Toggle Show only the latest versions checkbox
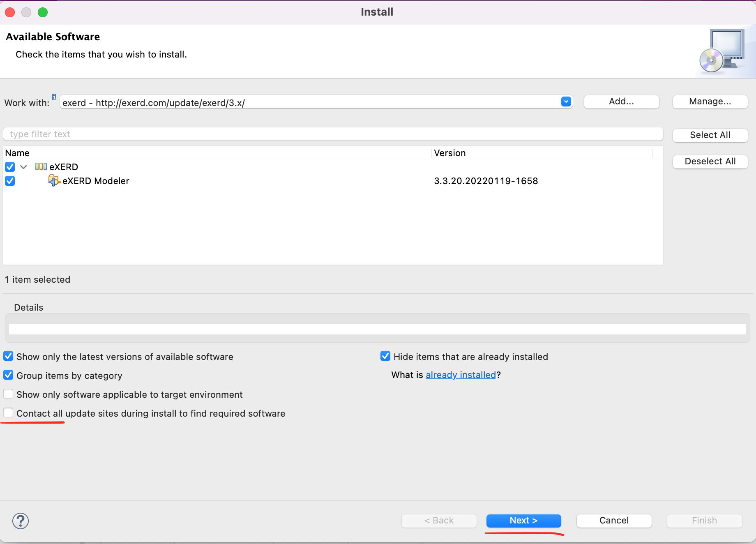The width and height of the screenshot is (756, 544). click(8, 356)
